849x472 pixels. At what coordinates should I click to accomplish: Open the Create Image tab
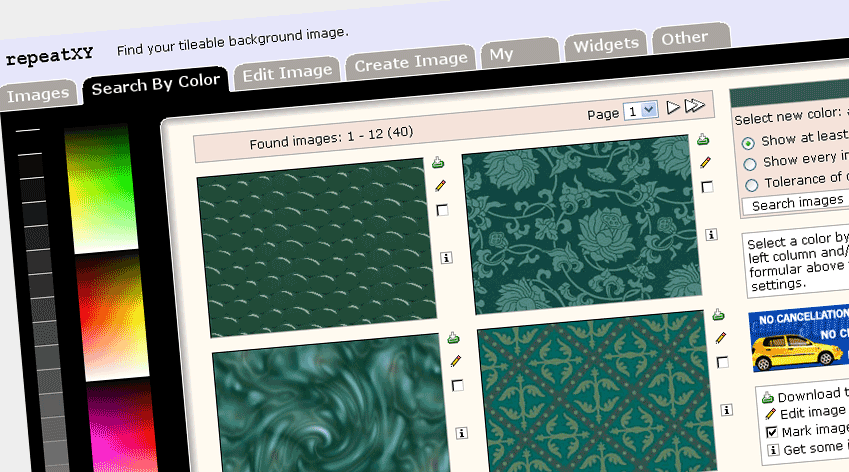pos(411,60)
